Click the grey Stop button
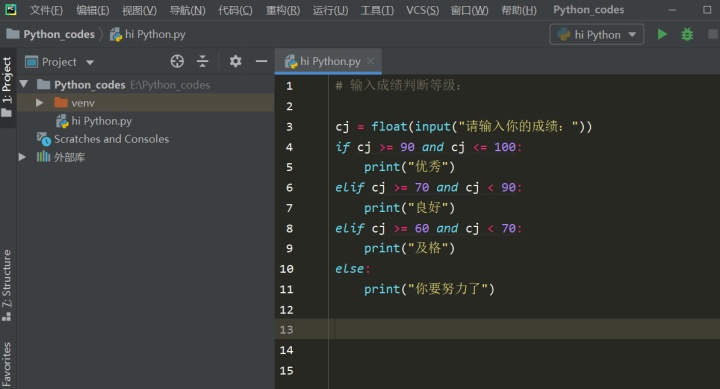The height and width of the screenshot is (389, 720). tap(713, 34)
